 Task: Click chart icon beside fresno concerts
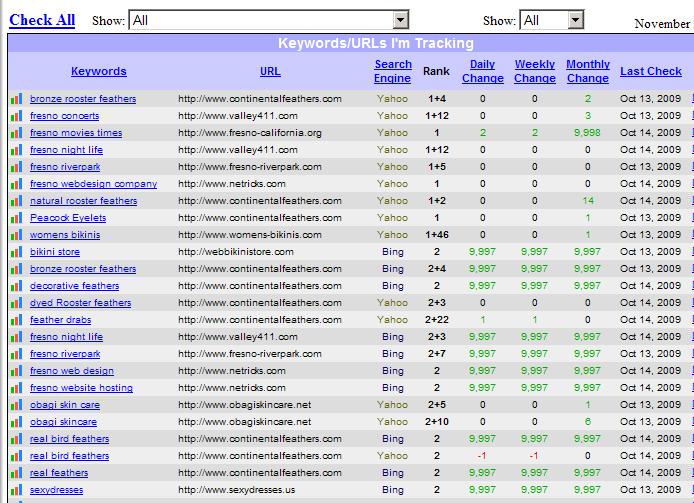pos(16,116)
